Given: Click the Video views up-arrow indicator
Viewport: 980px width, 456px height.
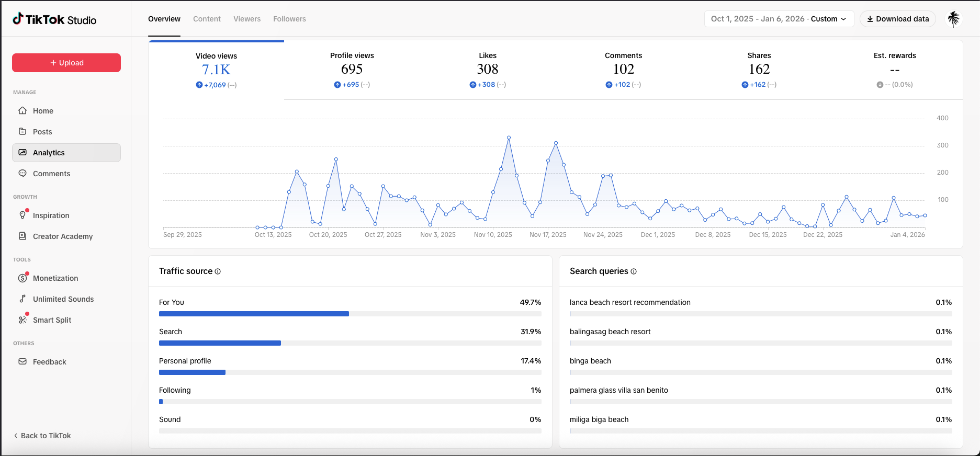Looking at the screenshot, I should [x=199, y=85].
